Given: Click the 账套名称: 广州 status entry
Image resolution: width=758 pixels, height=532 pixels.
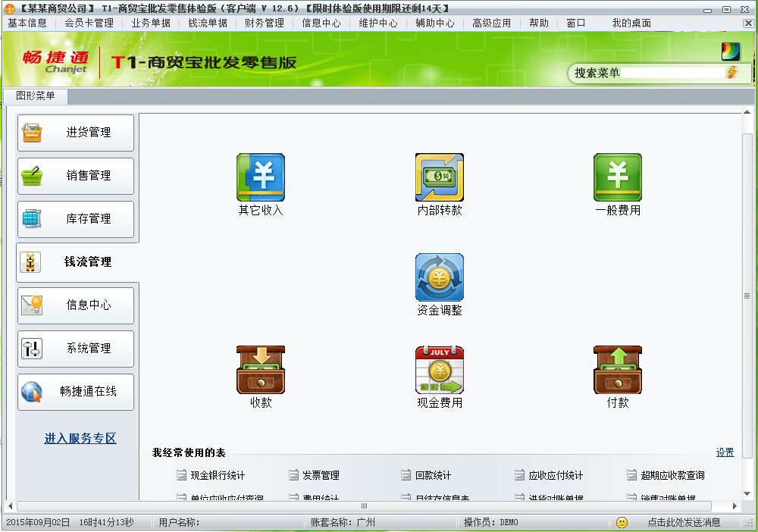Looking at the screenshot, I should click(343, 522).
